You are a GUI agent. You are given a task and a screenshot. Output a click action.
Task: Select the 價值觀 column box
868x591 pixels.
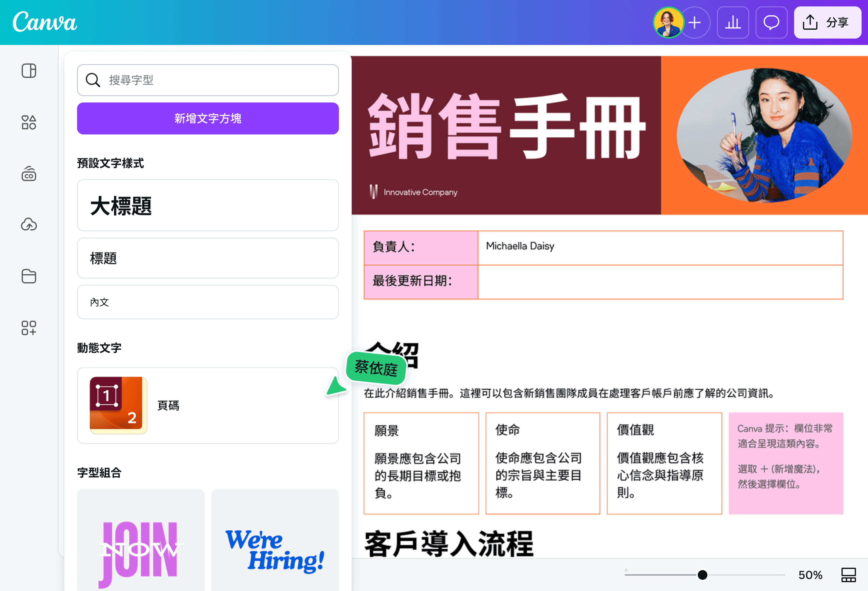(x=665, y=463)
